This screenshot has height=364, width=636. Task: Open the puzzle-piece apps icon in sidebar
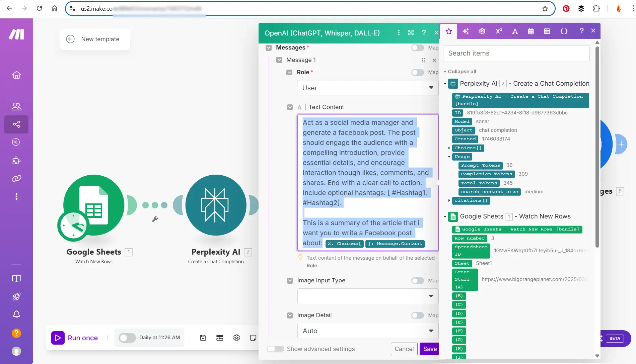point(16,161)
